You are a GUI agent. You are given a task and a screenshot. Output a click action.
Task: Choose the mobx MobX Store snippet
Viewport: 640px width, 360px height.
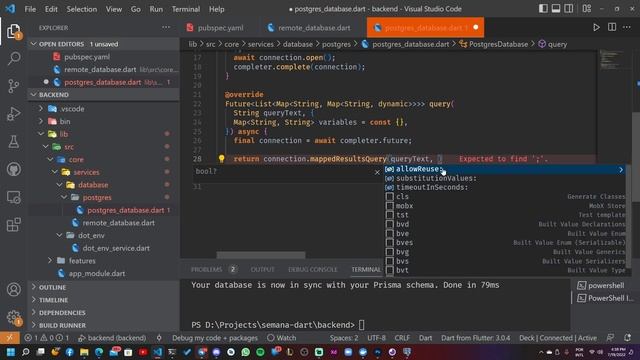coord(505,206)
